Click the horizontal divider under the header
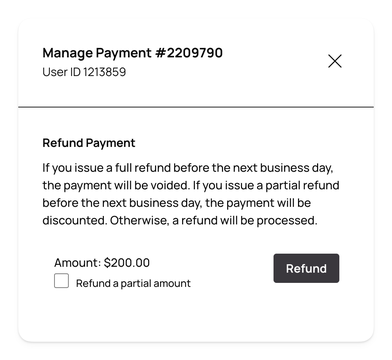Screen dimensions: 392x360 [x=196, y=107]
